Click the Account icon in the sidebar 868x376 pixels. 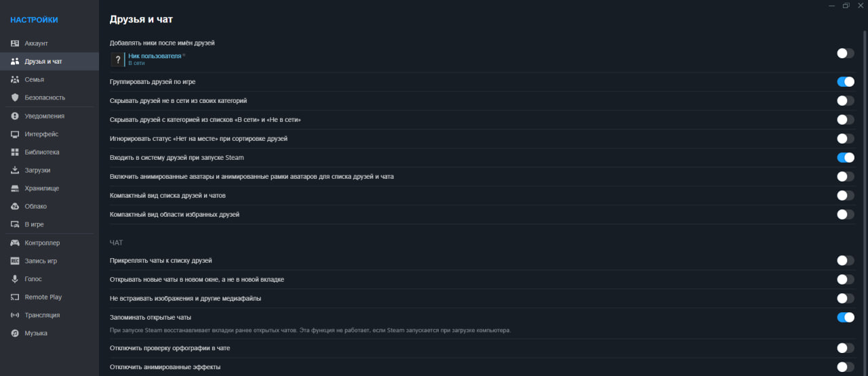15,43
